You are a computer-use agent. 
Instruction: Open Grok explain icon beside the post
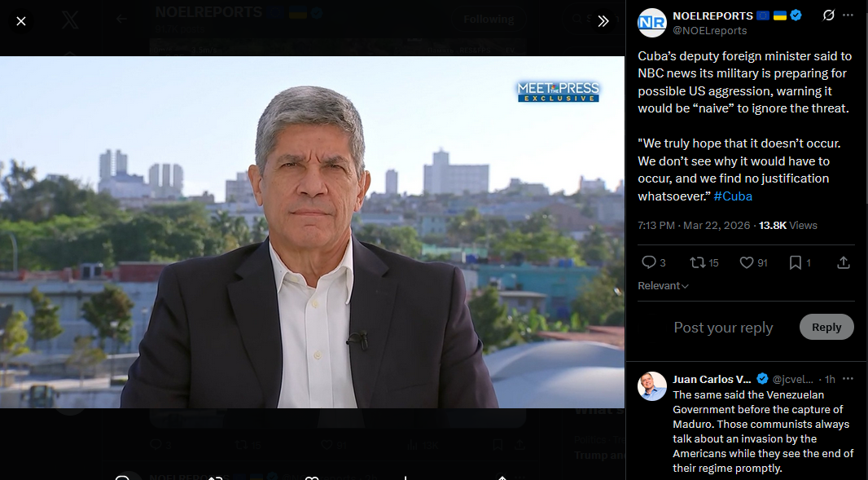point(828,15)
